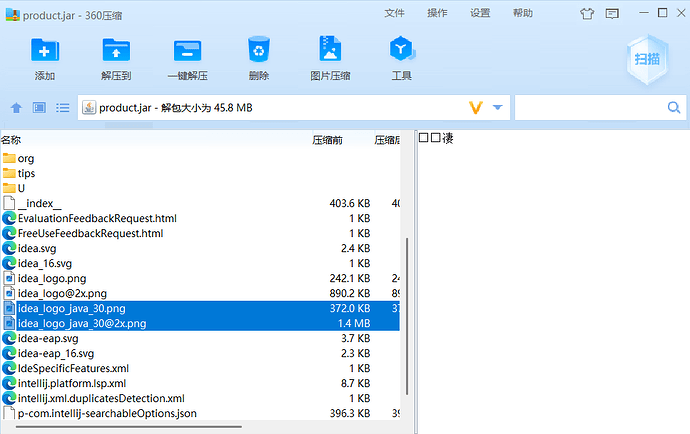690x434 pixels.
Task: Open the 文件 menu
Action: pos(394,13)
